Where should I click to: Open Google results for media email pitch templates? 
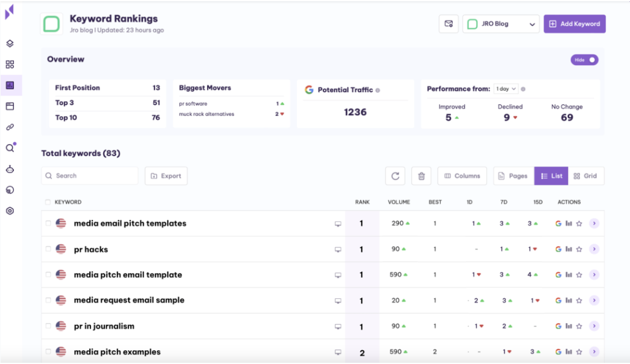(558, 224)
